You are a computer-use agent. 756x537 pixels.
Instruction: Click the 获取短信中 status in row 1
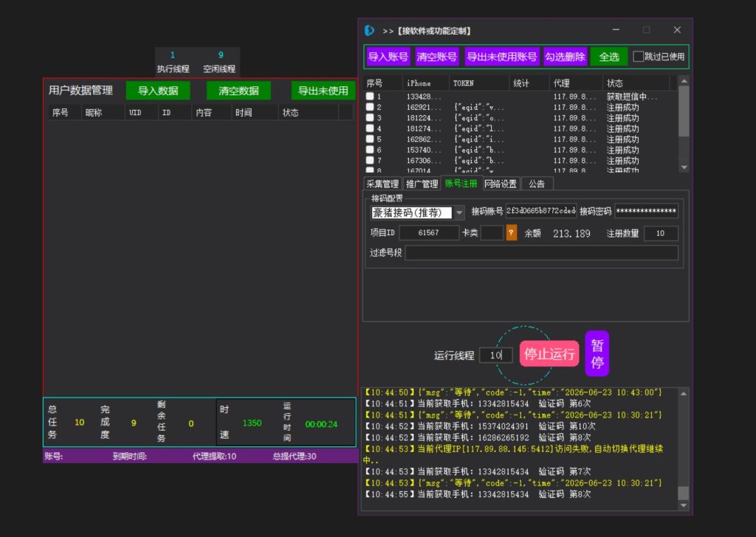632,97
